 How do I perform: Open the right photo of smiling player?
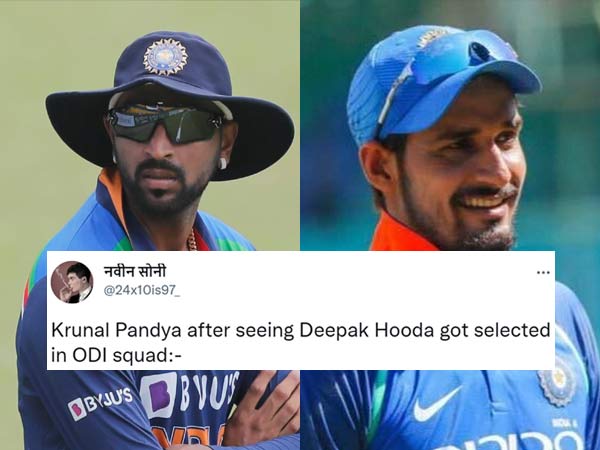click(450, 126)
